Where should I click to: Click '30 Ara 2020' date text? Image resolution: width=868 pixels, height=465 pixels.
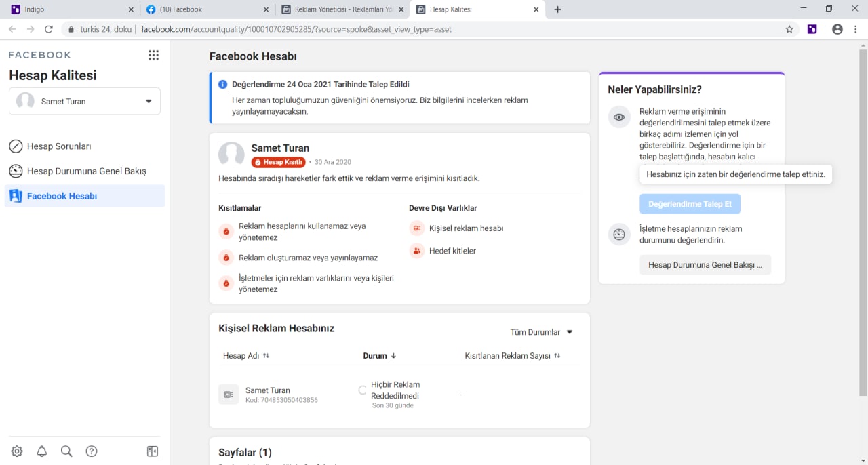(333, 162)
